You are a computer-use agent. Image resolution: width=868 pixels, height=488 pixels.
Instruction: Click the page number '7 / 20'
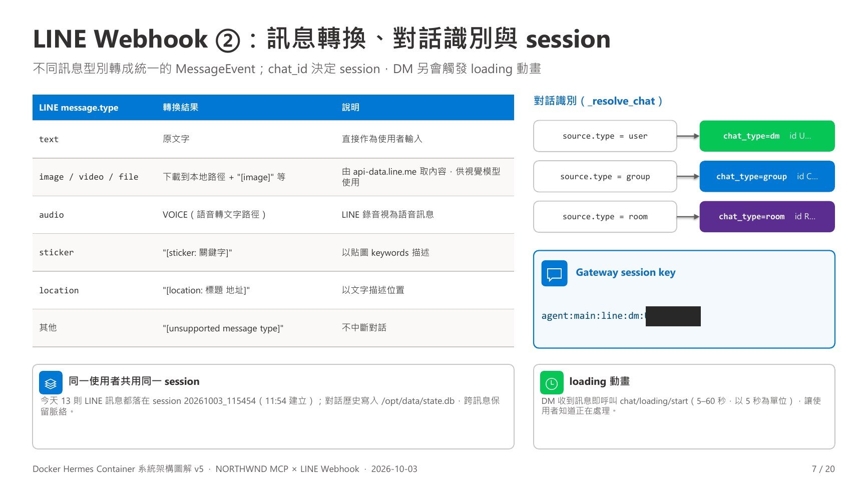click(x=823, y=469)
